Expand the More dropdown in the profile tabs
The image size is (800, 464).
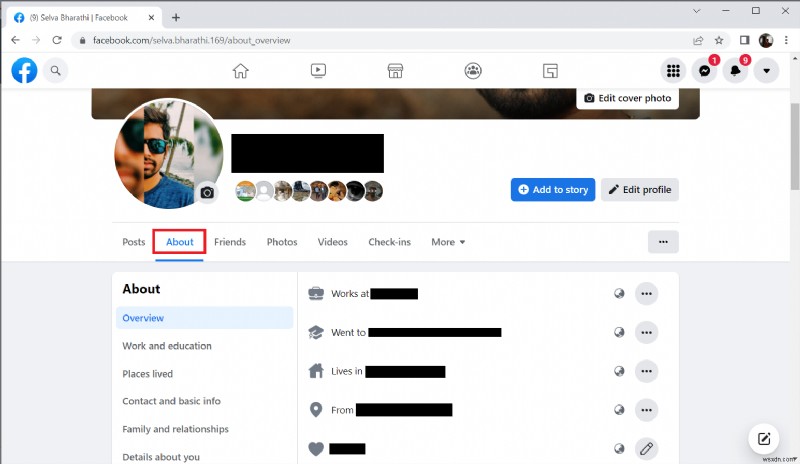tap(448, 242)
